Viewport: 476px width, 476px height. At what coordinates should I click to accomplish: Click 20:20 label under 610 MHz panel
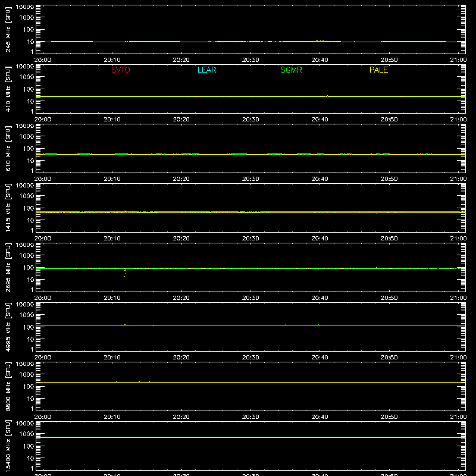pos(181,179)
